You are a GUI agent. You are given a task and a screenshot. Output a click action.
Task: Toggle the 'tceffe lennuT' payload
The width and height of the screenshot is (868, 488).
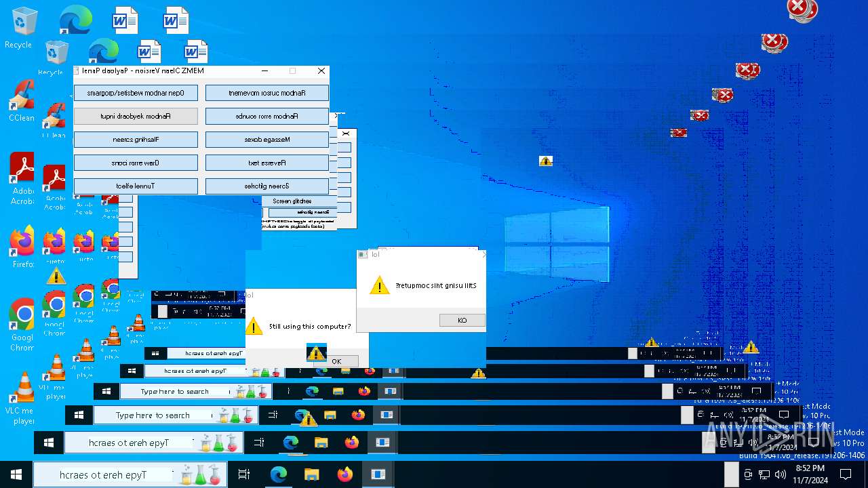[136, 186]
